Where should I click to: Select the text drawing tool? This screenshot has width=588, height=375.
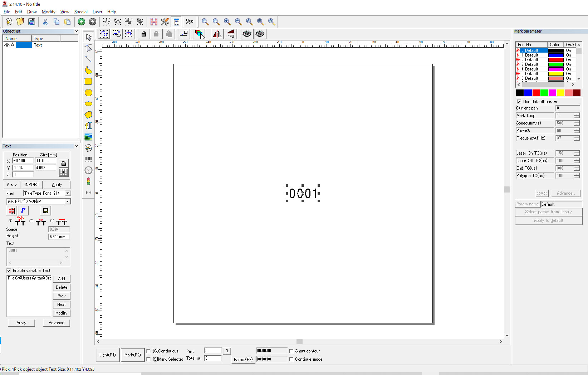88,126
